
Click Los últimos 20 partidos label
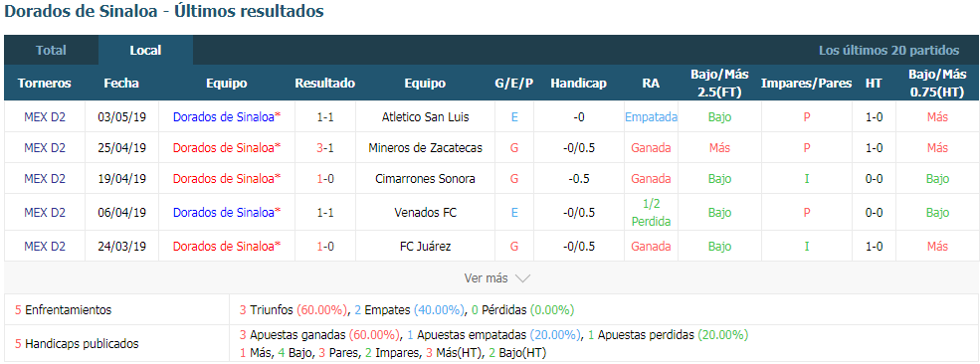[888, 51]
